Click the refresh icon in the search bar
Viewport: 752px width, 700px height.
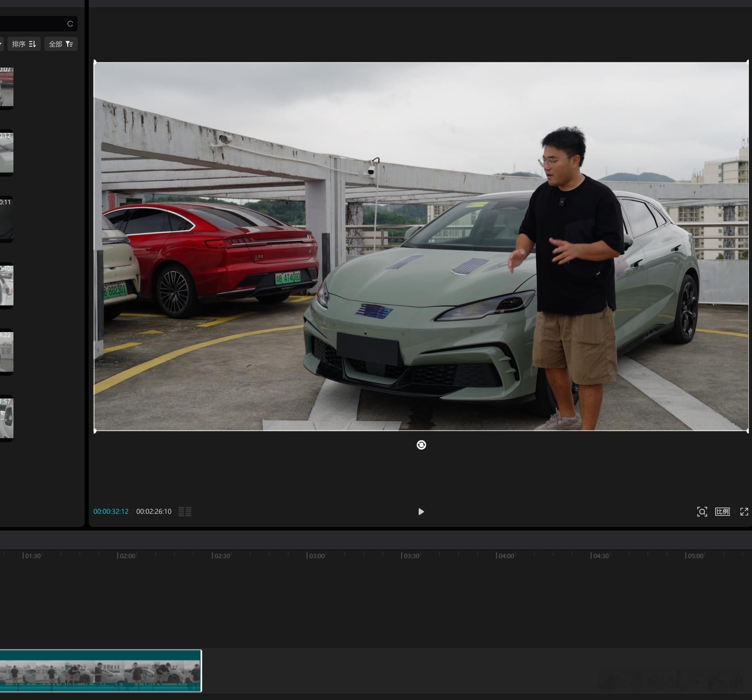pyautogui.click(x=70, y=24)
